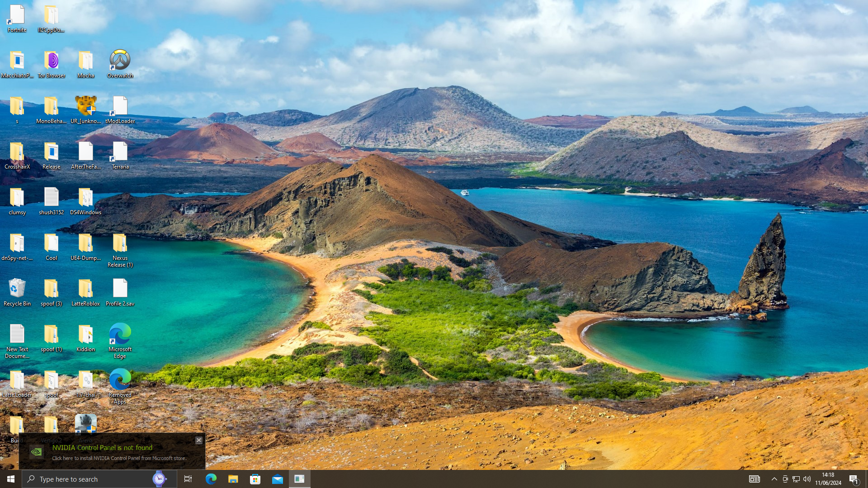Screen dimensions: 868x488
Task: Show hidden system tray icons
Action: pyautogui.click(x=774, y=479)
